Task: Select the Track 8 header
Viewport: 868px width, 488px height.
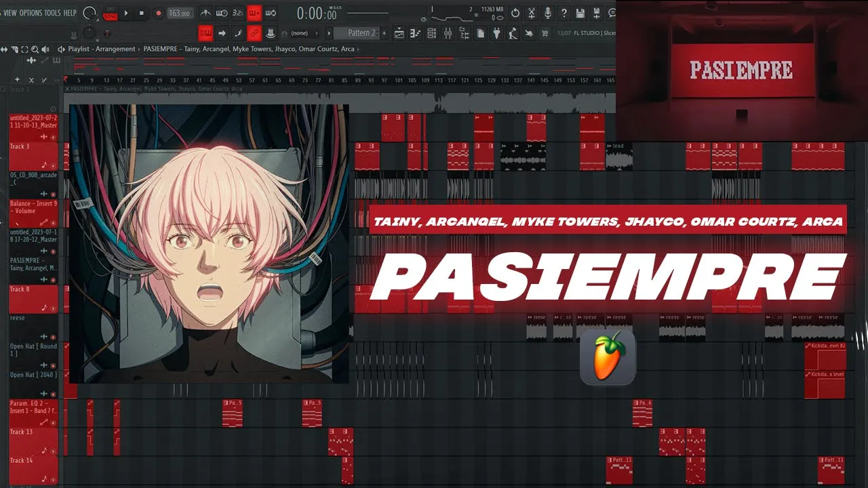Action: click(33, 299)
